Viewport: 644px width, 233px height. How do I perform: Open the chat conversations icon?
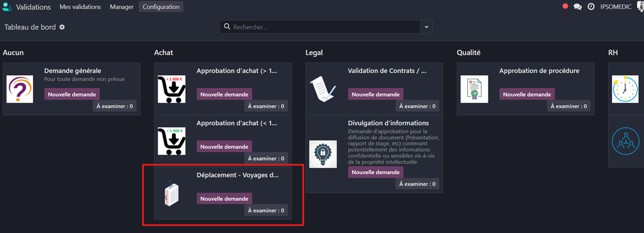click(x=577, y=7)
